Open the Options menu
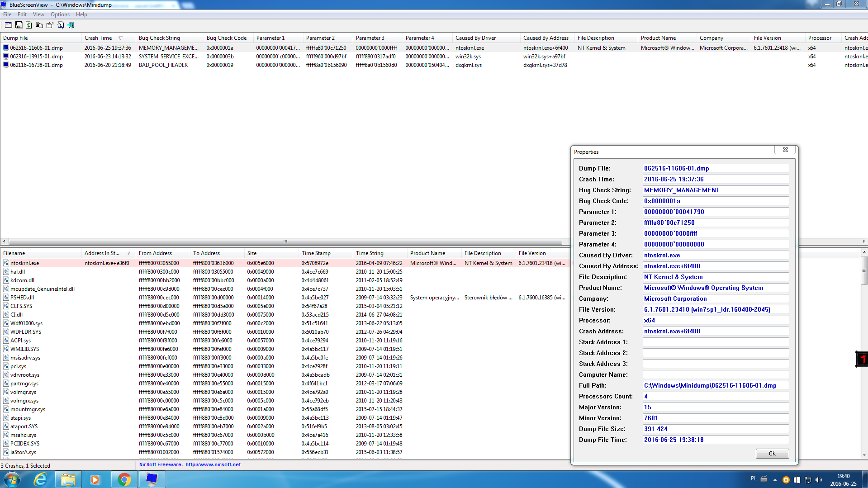Image resolution: width=868 pixels, height=488 pixels. coord(60,14)
